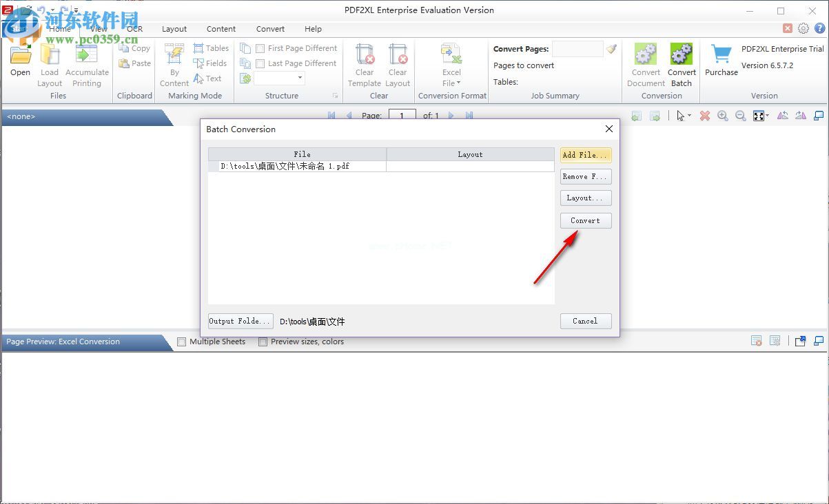Go to the last page arrow

tap(469, 116)
